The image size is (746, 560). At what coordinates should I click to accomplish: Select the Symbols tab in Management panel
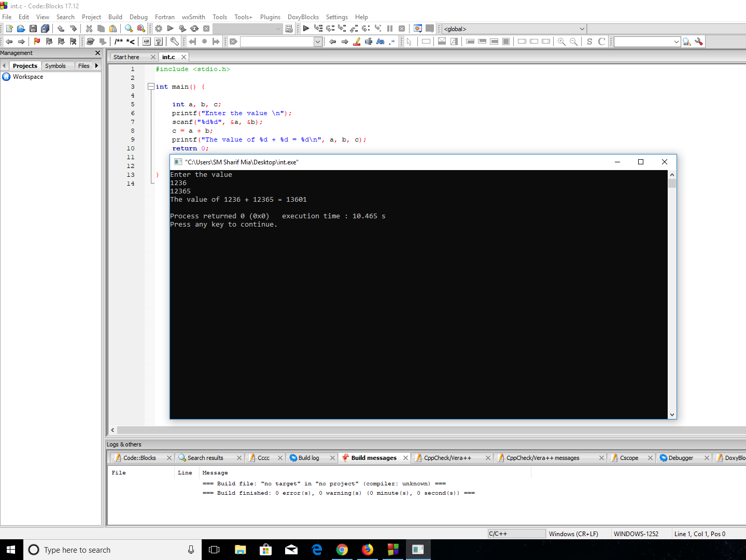coord(57,65)
